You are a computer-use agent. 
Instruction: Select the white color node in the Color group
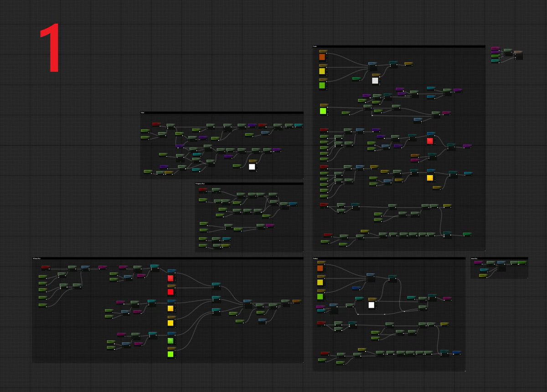[x=375, y=79]
